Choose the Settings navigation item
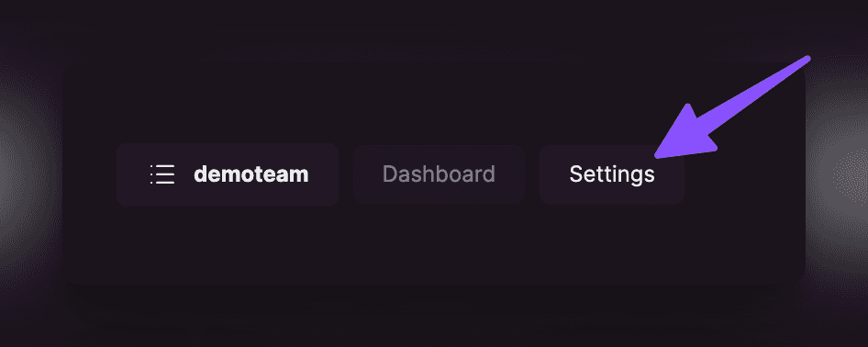This screenshot has width=868, height=347. (x=612, y=174)
